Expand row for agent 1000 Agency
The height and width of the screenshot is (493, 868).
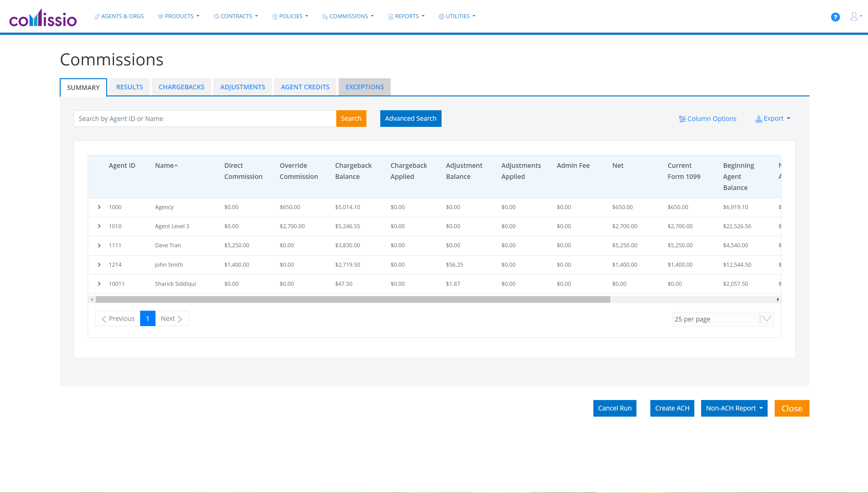99,207
